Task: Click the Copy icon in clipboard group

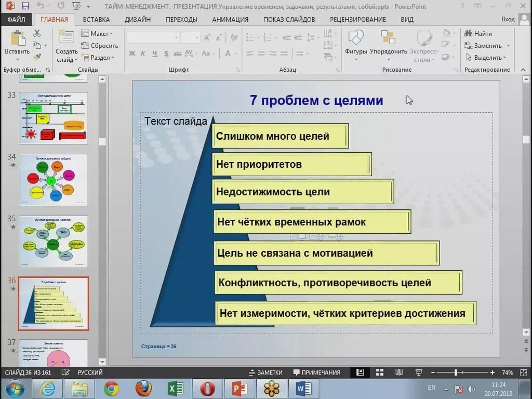Action: (37, 45)
